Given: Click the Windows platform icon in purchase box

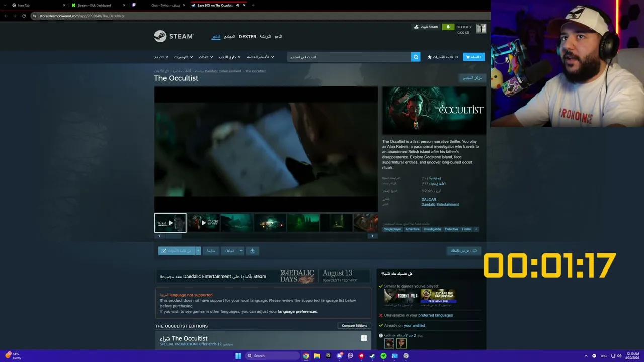Looking at the screenshot, I should pyautogui.click(x=364, y=338).
